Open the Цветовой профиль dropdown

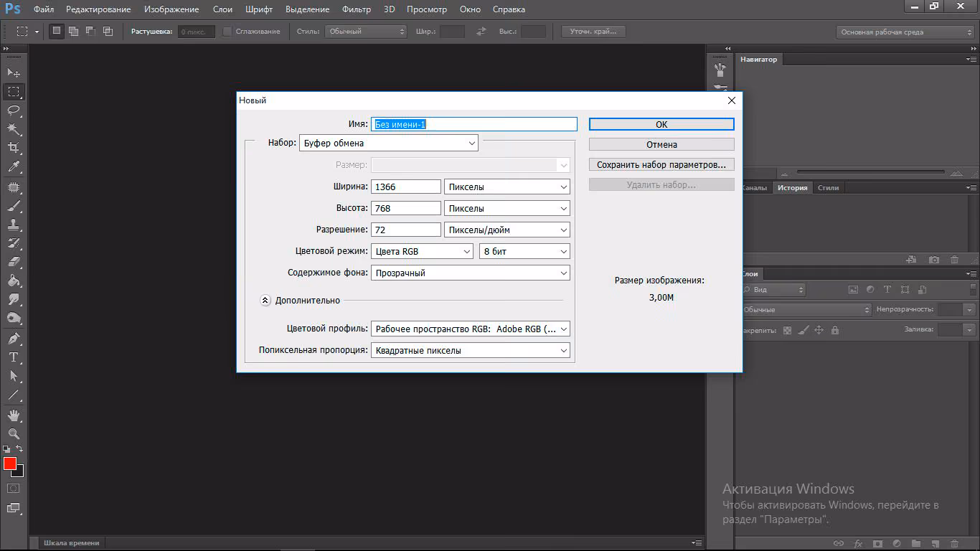[471, 329]
